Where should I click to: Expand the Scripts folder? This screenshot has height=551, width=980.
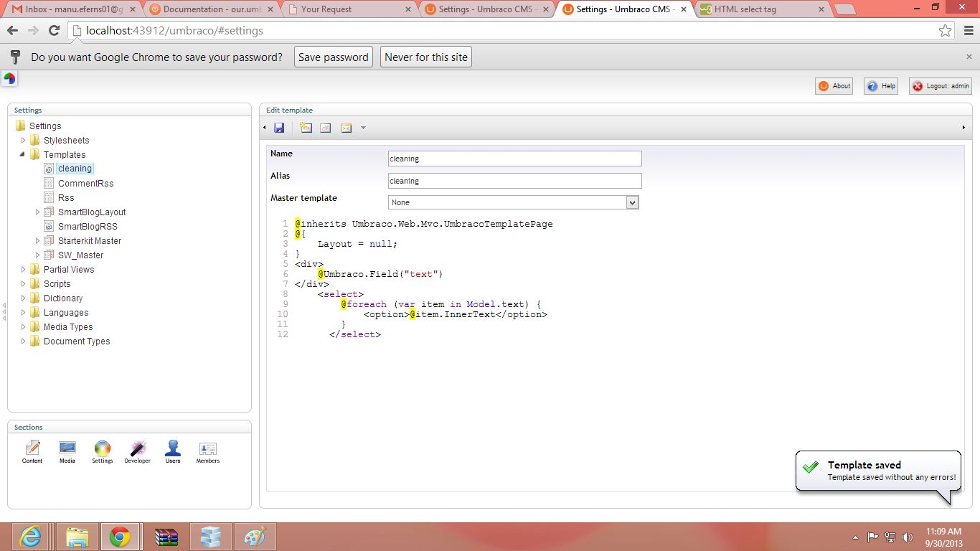pos(23,283)
